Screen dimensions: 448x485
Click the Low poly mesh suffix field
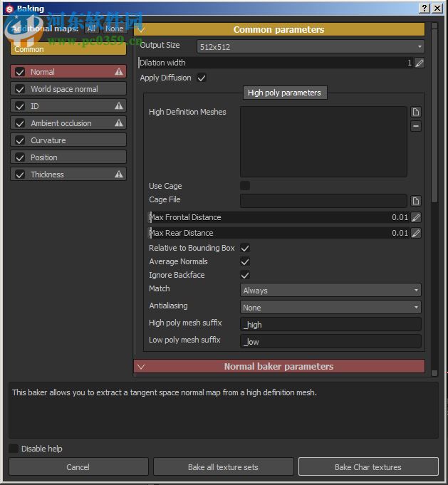[x=330, y=341]
